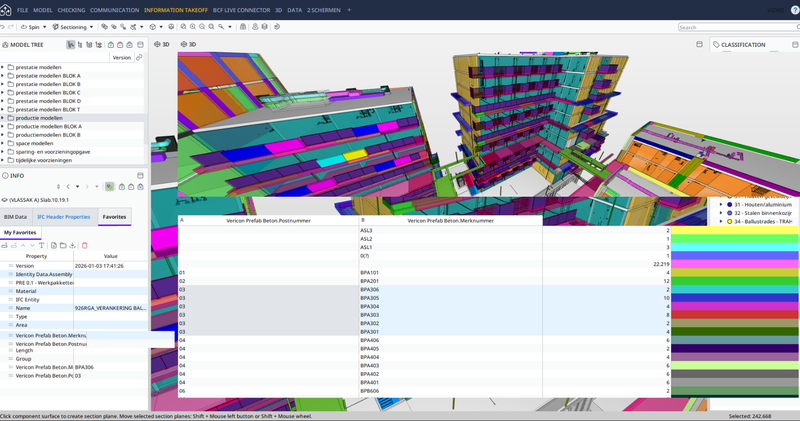Open the CHECKING layout

[x=71, y=10]
